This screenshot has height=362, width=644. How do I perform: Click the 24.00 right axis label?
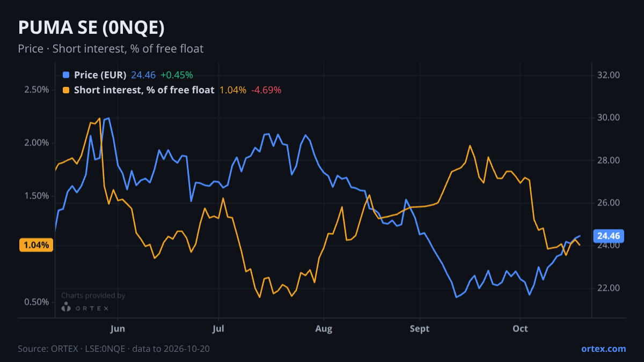(x=609, y=246)
